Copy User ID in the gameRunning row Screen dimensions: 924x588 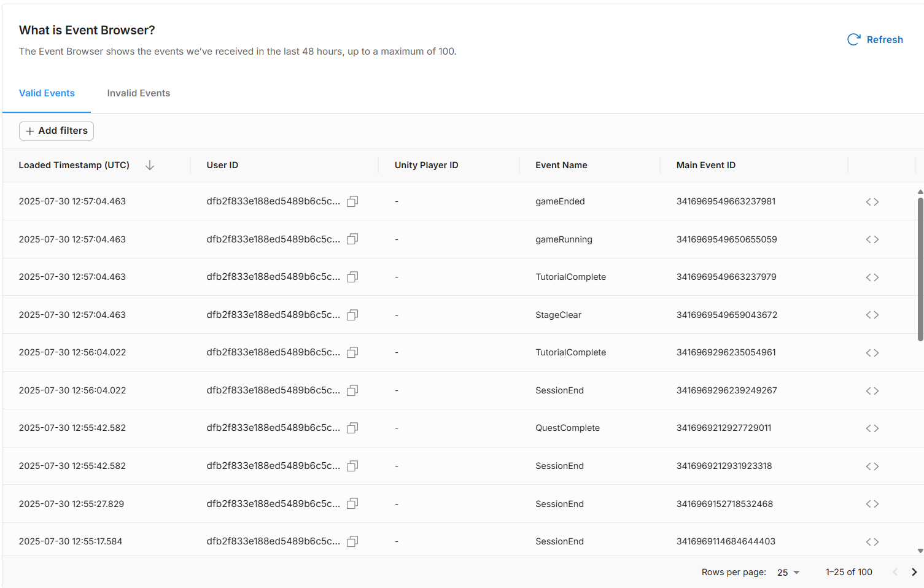click(x=352, y=239)
